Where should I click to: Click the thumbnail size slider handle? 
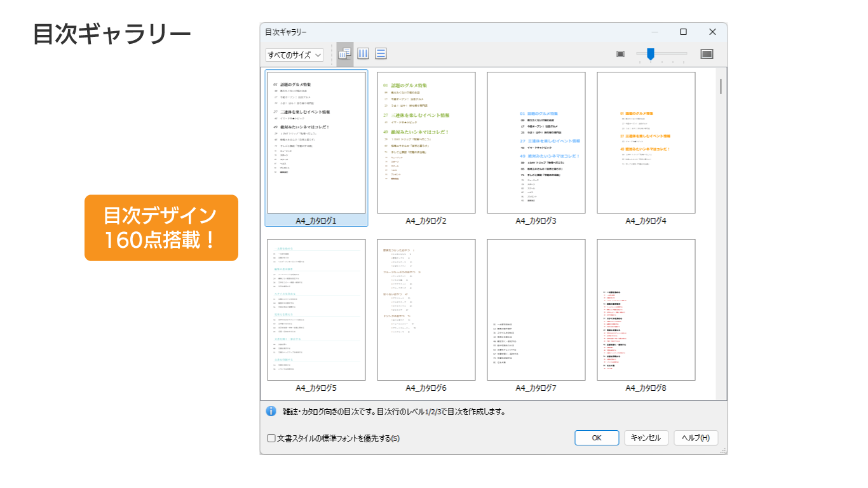651,55
